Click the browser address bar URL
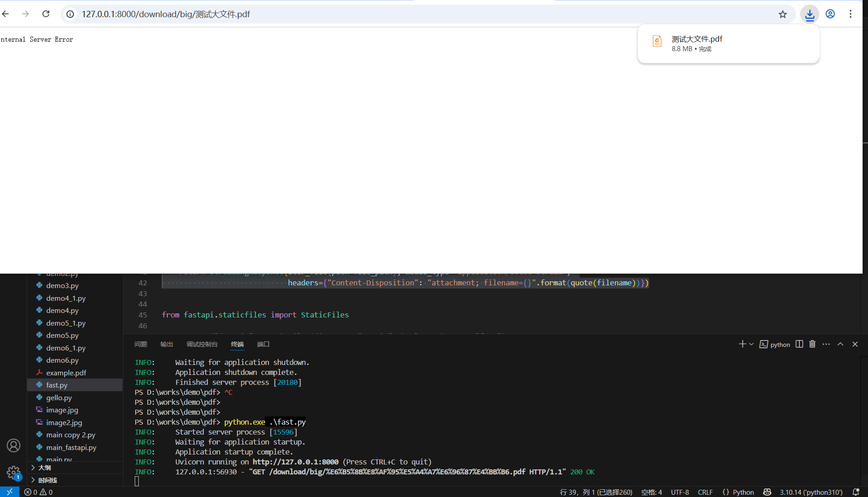The image size is (868, 497). 166,14
